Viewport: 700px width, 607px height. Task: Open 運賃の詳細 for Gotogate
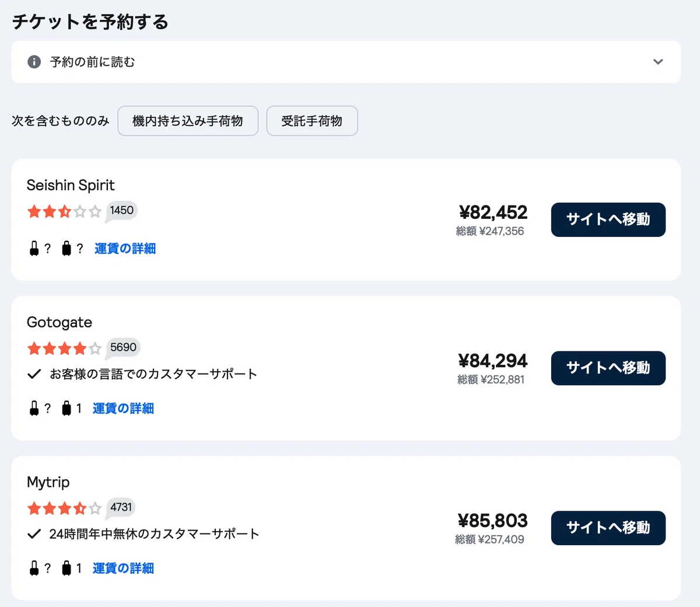(123, 409)
